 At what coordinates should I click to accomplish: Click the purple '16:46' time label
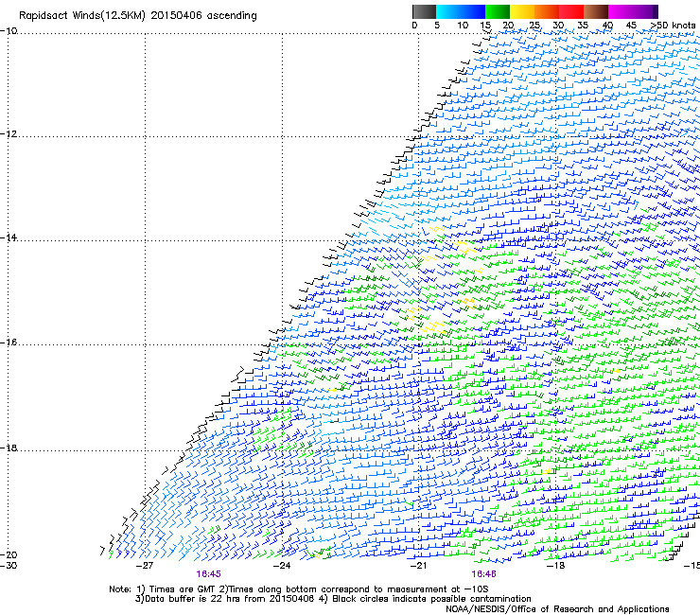tap(484, 574)
